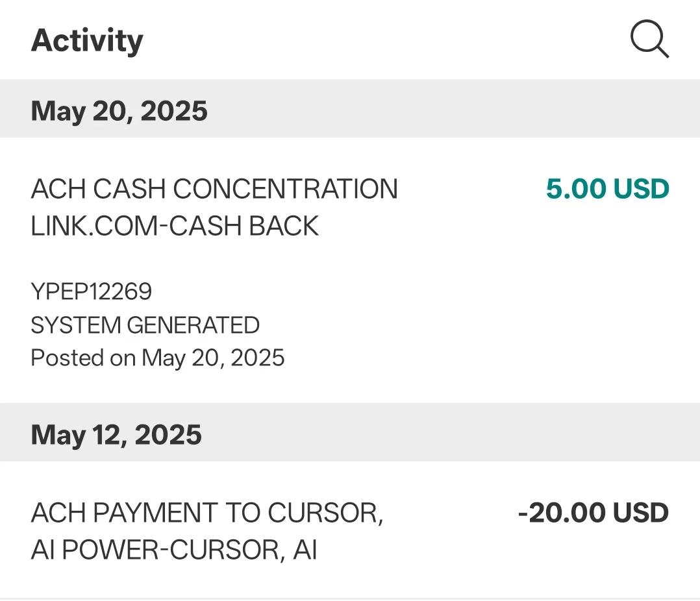Select Posted on May 20, 2025 text
This screenshot has width=700, height=601.
click(157, 358)
